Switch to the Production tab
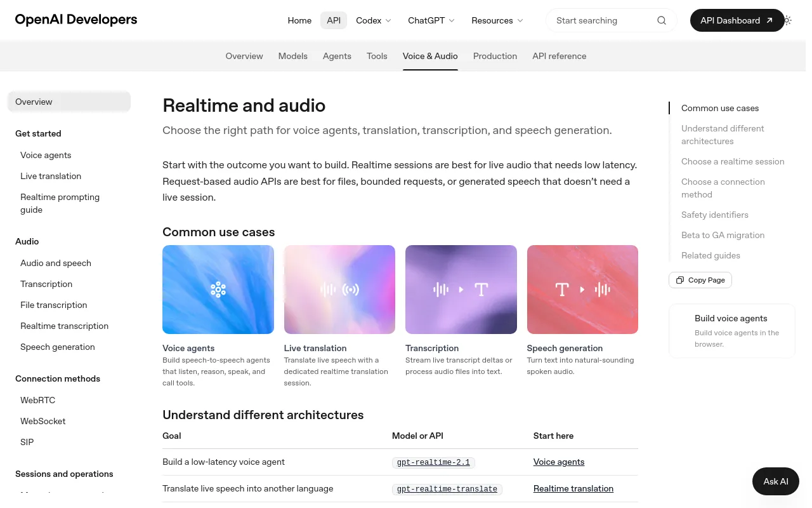 point(495,56)
